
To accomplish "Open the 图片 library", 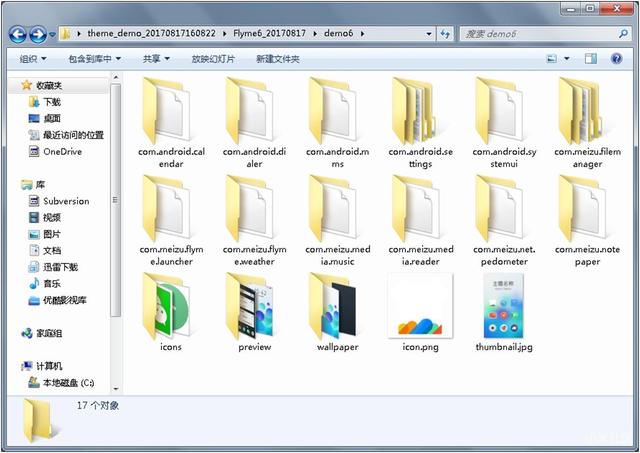I will coord(52,234).
